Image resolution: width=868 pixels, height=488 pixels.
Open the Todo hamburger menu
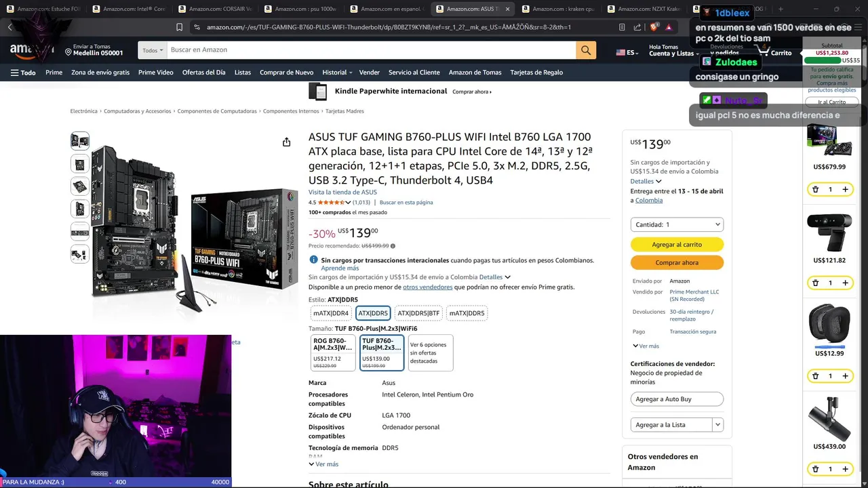23,73
